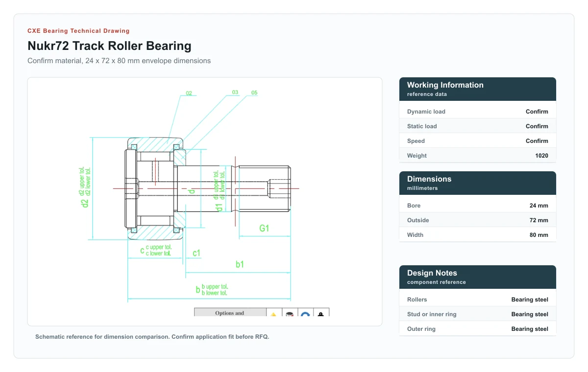
Task: Click the 'c1' dimension label in drawing
Action: [x=196, y=253]
